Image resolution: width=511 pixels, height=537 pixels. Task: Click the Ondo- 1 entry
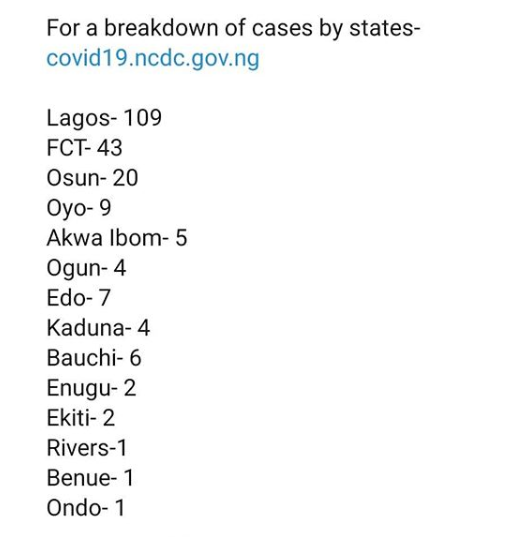click(86, 508)
